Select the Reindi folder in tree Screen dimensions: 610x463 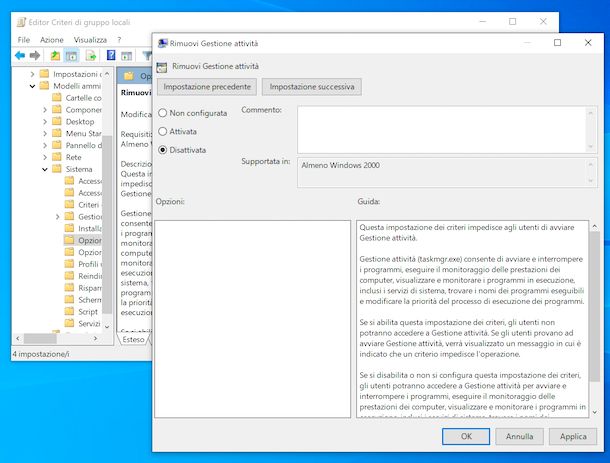click(83, 276)
